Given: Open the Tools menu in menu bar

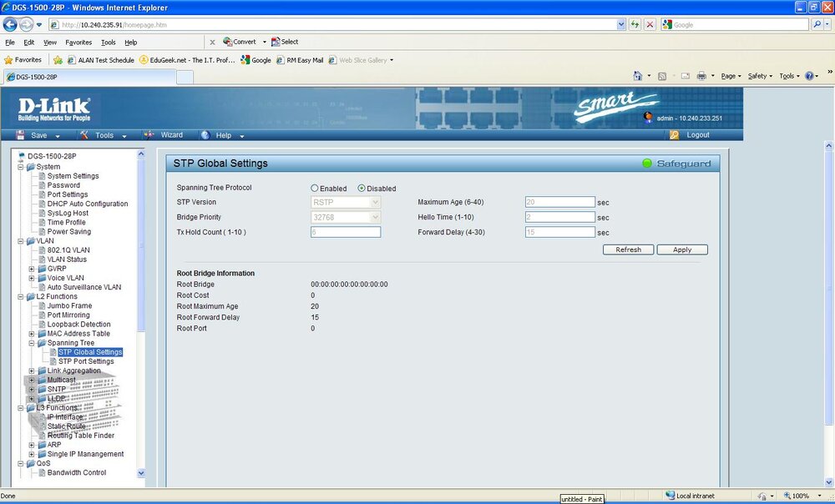Looking at the screenshot, I should pyautogui.click(x=108, y=42).
